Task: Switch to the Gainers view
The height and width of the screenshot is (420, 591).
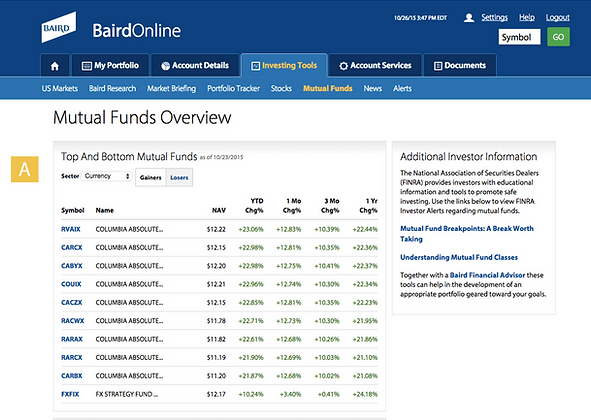Action: click(x=150, y=178)
